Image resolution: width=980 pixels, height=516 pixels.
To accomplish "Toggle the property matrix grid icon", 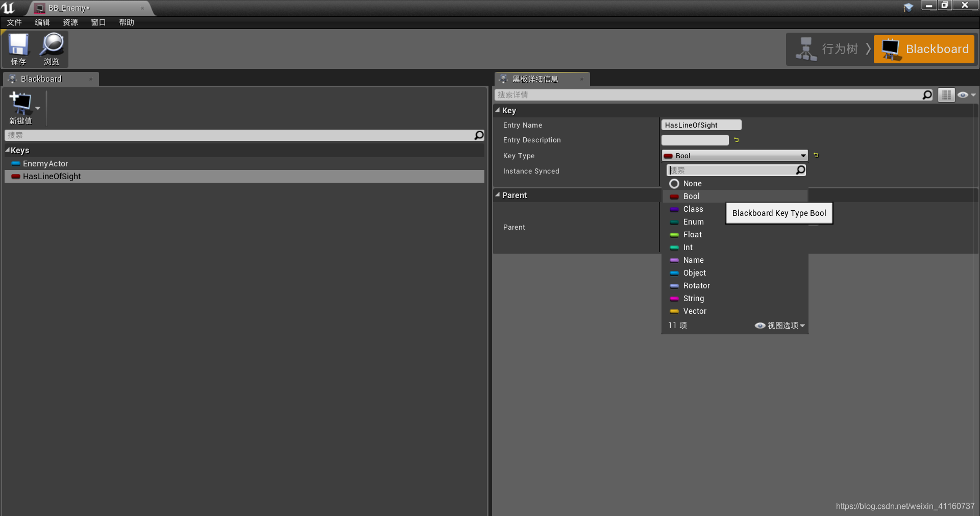I will [946, 95].
